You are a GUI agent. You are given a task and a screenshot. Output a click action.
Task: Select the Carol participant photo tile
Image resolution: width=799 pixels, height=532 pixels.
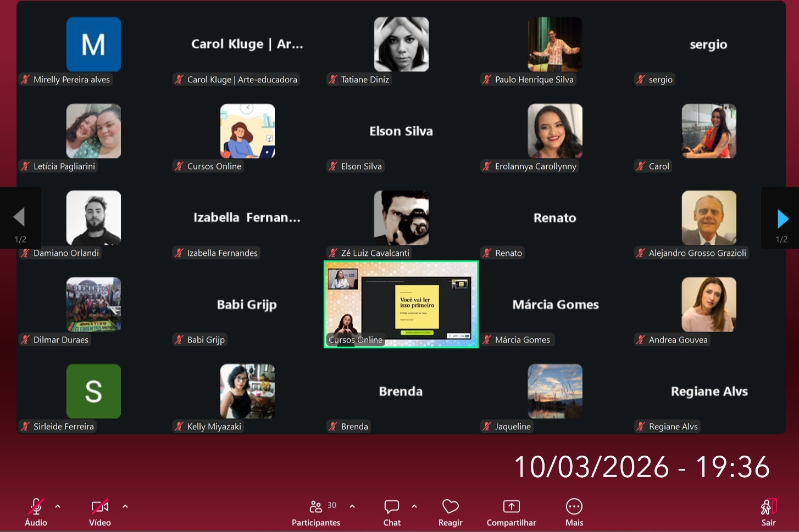click(709, 131)
